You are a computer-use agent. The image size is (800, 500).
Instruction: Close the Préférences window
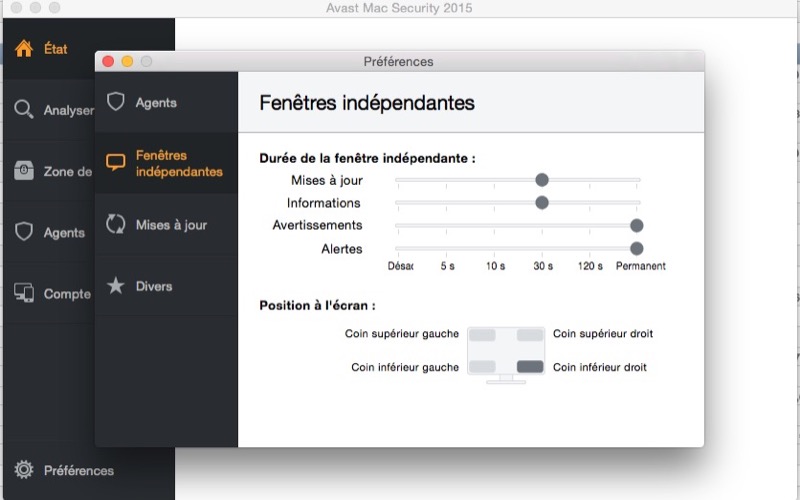click(x=109, y=61)
